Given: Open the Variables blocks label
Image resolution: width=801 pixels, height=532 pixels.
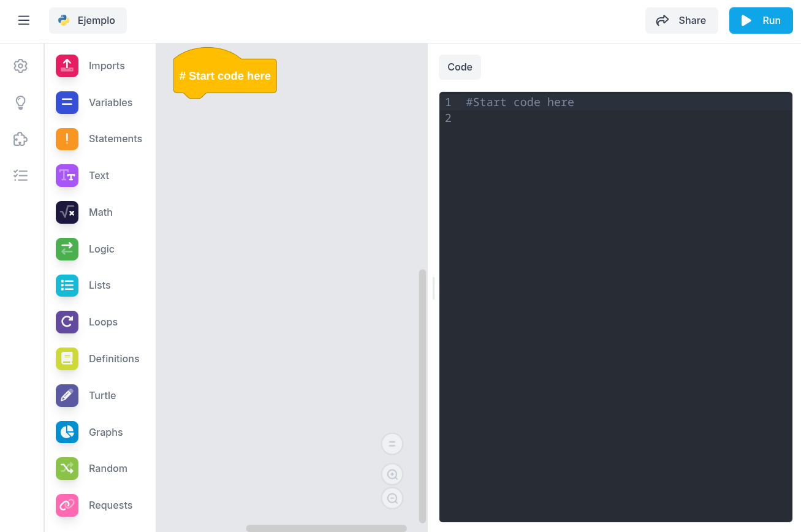Looking at the screenshot, I should (110, 102).
